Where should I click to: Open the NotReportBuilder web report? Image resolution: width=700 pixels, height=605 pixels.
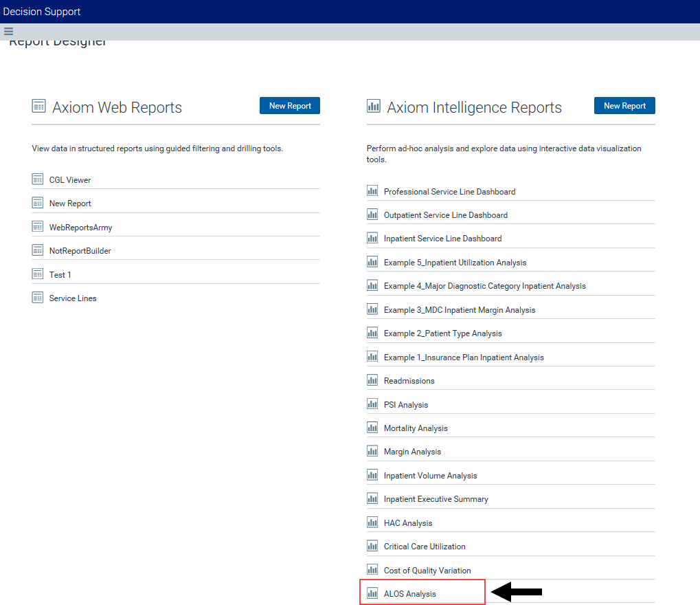80,251
